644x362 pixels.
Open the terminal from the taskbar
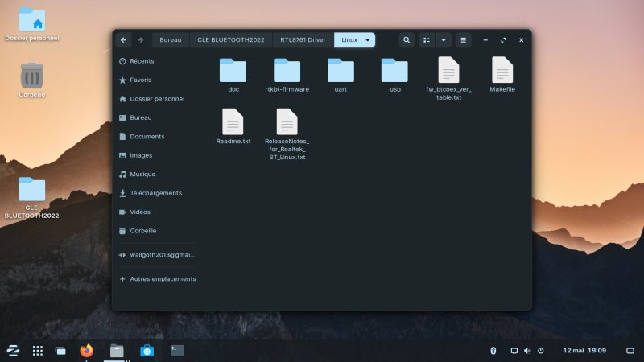tap(177, 351)
